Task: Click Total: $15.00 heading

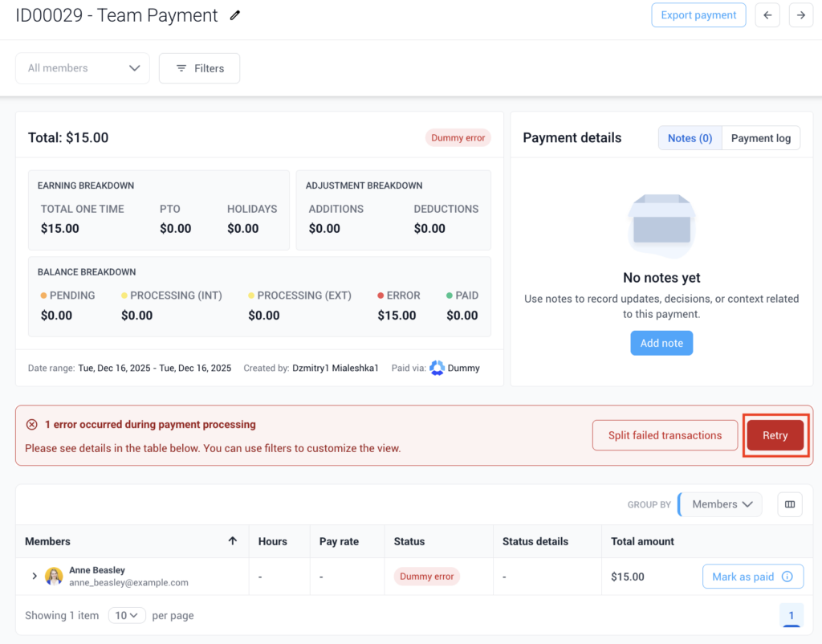Action: [x=68, y=137]
